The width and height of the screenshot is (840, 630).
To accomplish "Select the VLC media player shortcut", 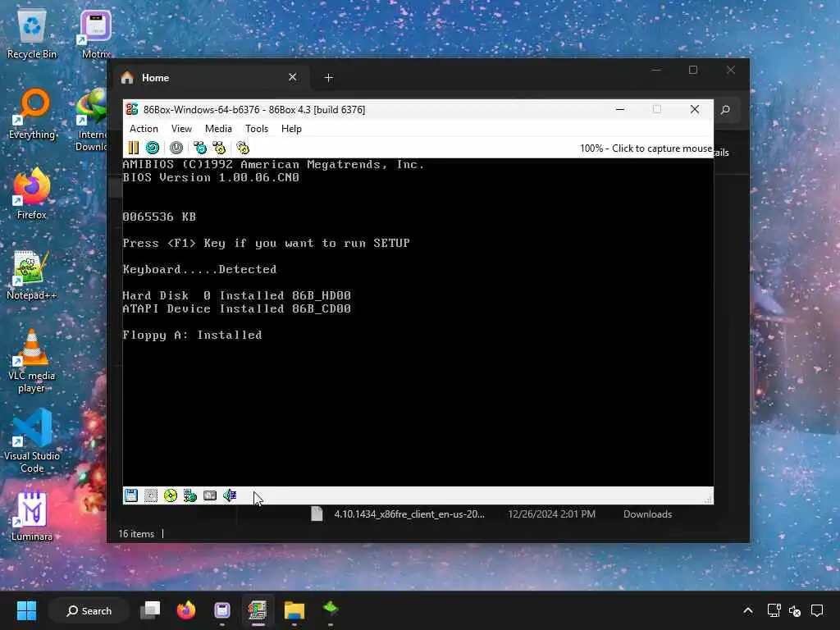I will (32, 362).
